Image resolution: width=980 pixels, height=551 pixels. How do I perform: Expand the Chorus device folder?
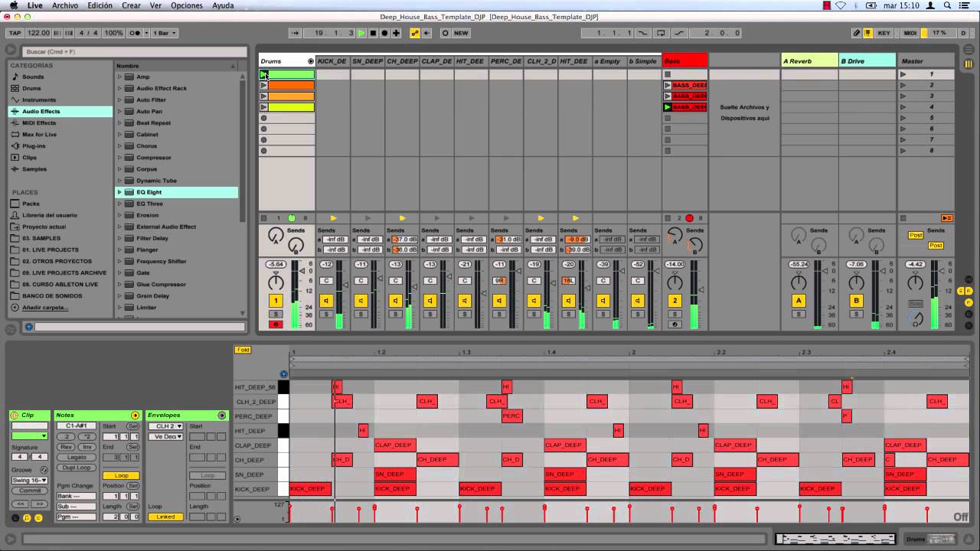(119, 145)
